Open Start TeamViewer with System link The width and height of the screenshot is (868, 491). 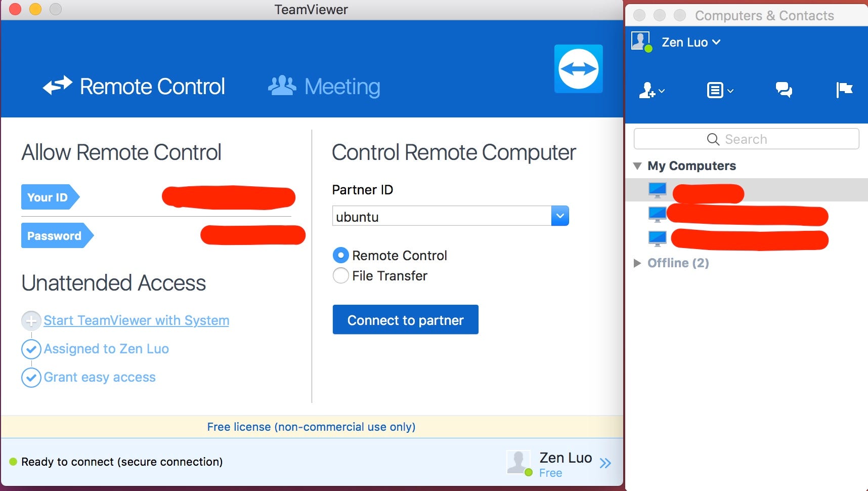pyautogui.click(x=136, y=320)
